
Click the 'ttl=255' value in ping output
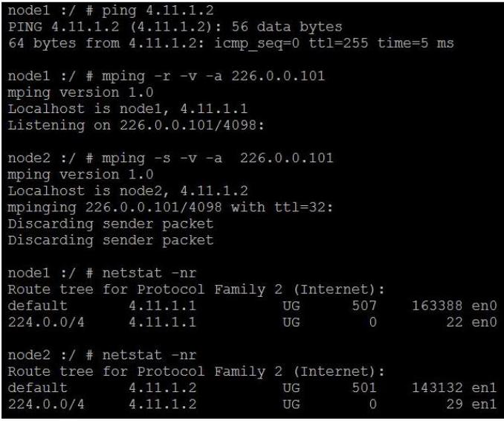click(x=338, y=43)
